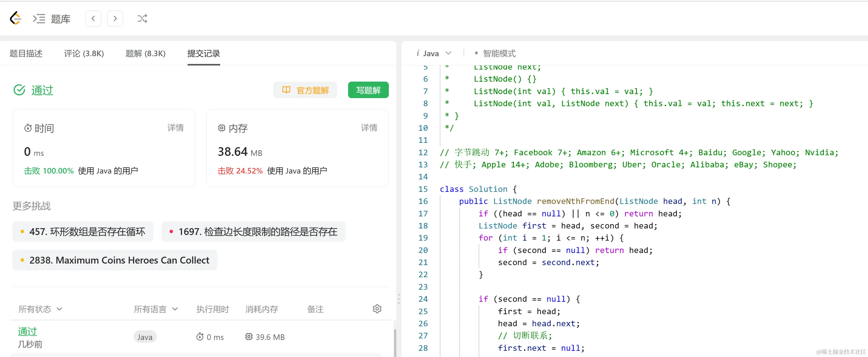Click the 官方题解 button

[305, 90]
